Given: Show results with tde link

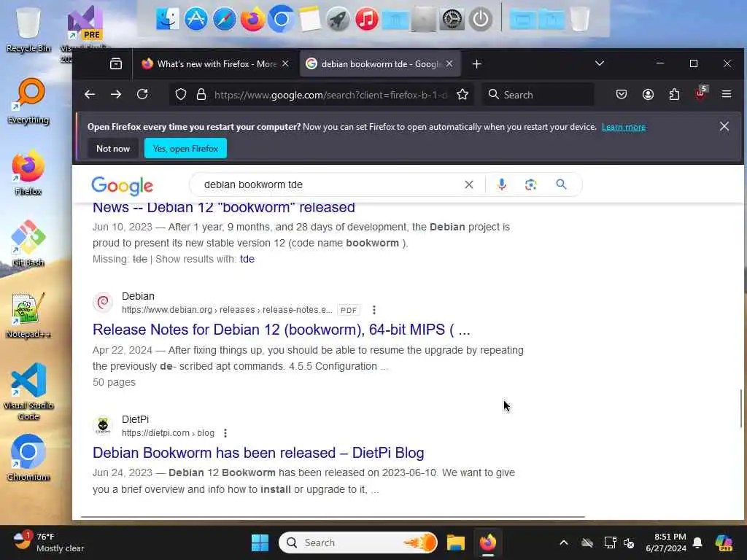Looking at the screenshot, I should pos(247,259).
